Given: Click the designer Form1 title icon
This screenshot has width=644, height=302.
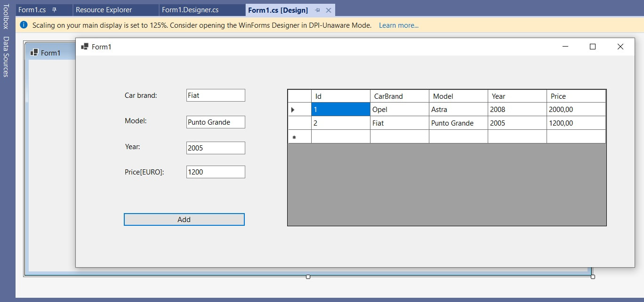Looking at the screenshot, I should [34, 53].
